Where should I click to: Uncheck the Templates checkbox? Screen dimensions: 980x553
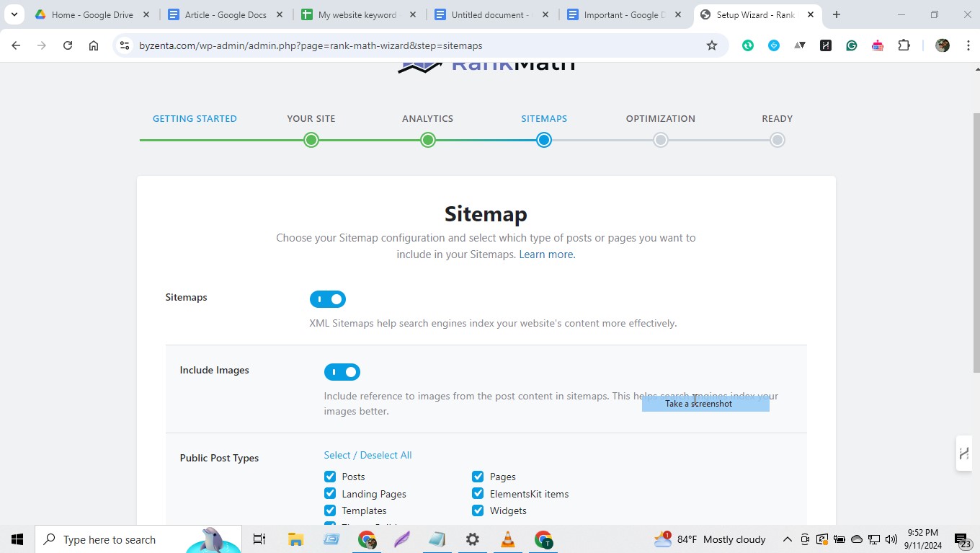[330, 510]
